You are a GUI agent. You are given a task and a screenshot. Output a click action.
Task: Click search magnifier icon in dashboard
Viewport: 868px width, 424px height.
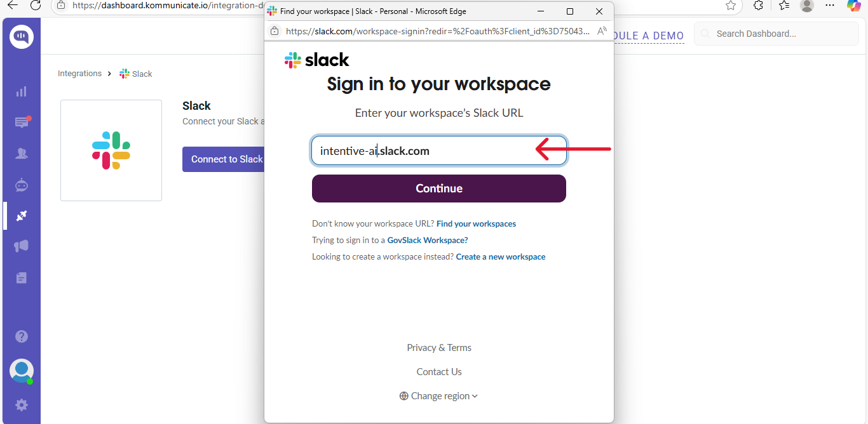[x=705, y=34]
